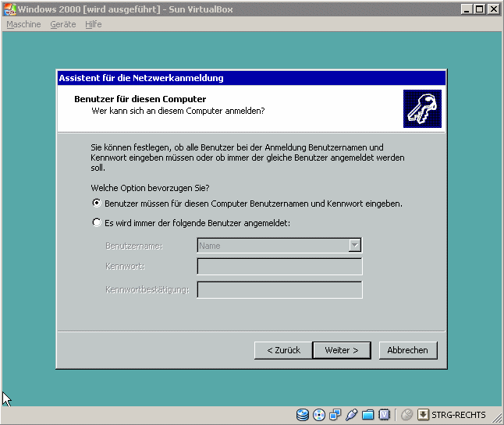Screen dimensions: 504x425
Task: Open the Hilfe menu
Action: (94, 24)
